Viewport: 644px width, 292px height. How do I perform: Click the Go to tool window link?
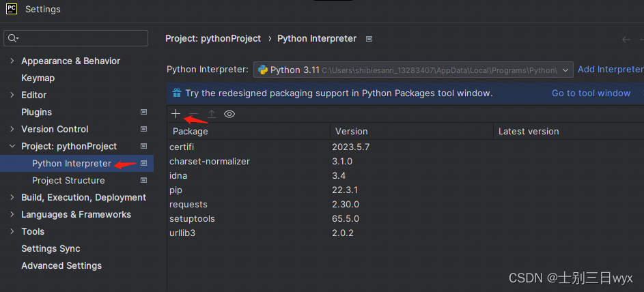[591, 93]
